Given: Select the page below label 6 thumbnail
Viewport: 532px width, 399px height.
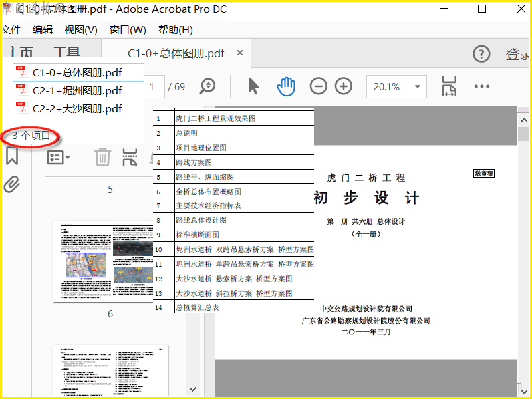Looking at the screenshot, I should 110,371.
